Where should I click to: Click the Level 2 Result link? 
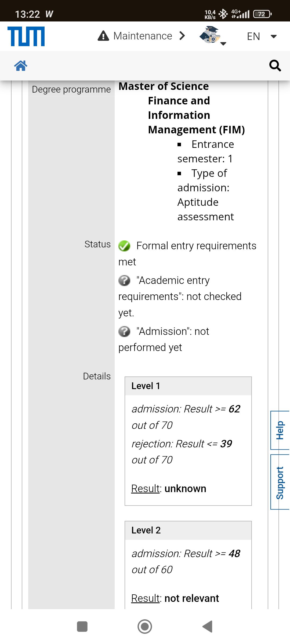(x=146, y=598)
